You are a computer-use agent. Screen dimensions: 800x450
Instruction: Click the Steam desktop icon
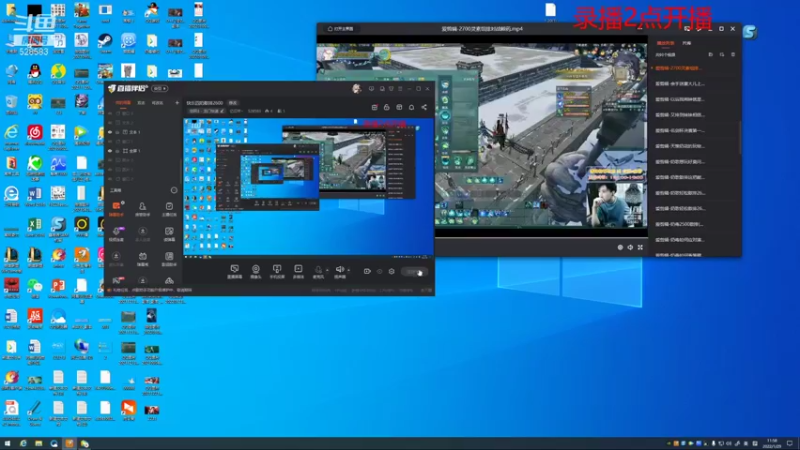tap(105, 42)
